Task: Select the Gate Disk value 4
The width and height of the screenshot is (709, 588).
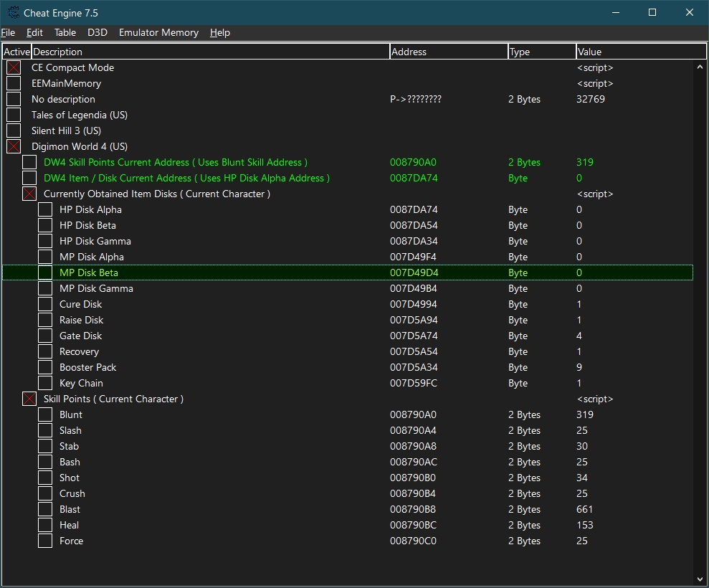Action: [x=579, y=336]
